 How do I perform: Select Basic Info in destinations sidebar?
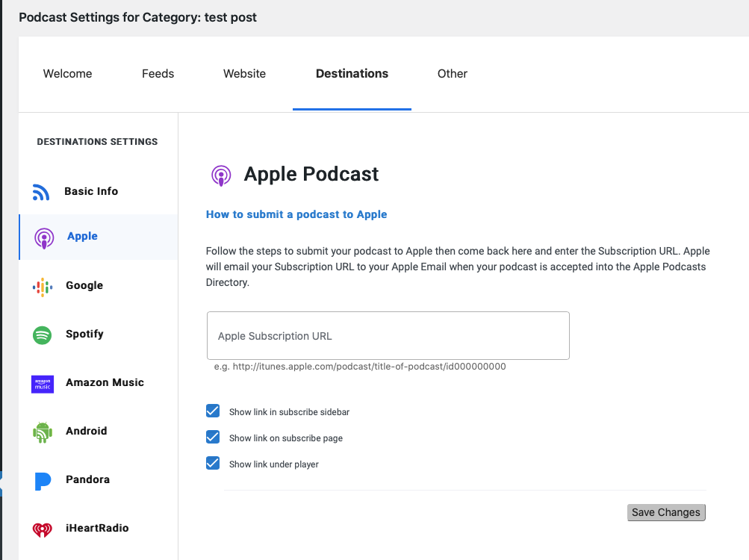pyautogui.click(x=91, y=191)
